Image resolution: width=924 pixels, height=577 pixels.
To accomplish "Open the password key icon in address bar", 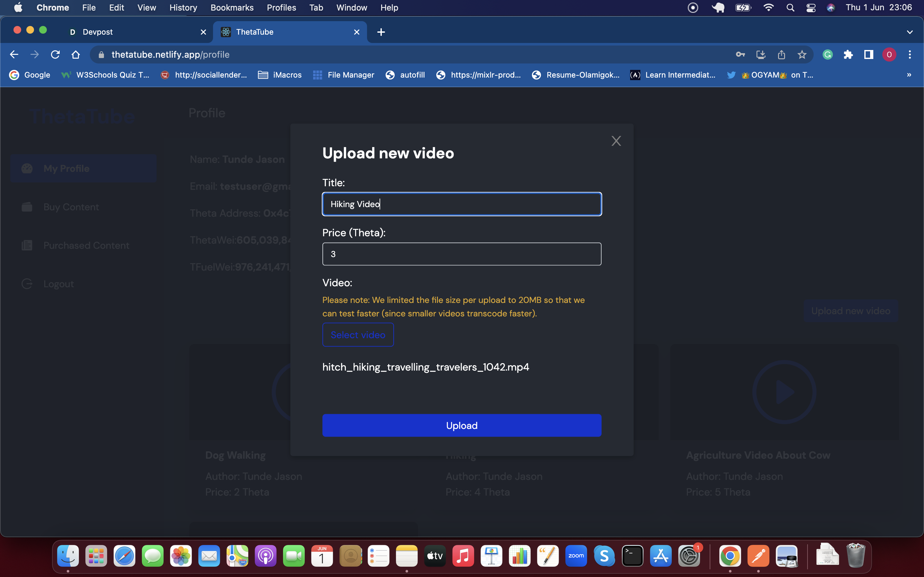I will (740, 54).
